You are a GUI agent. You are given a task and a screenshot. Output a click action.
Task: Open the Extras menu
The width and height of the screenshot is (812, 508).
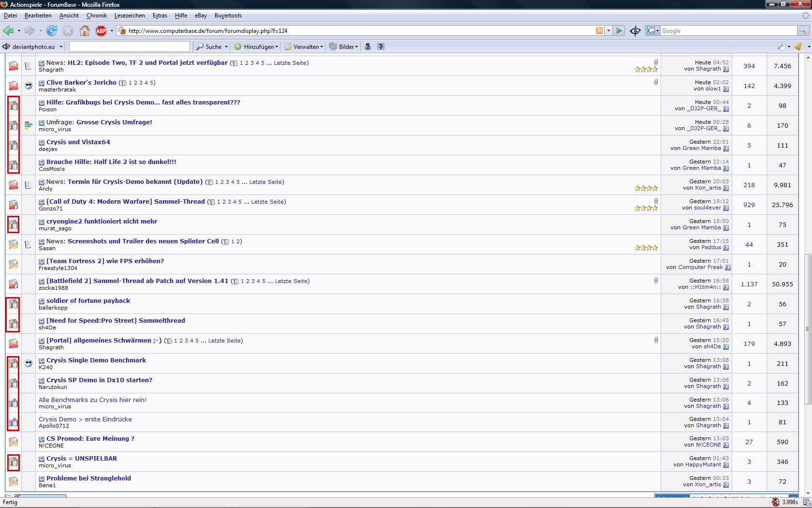[160, 15]
